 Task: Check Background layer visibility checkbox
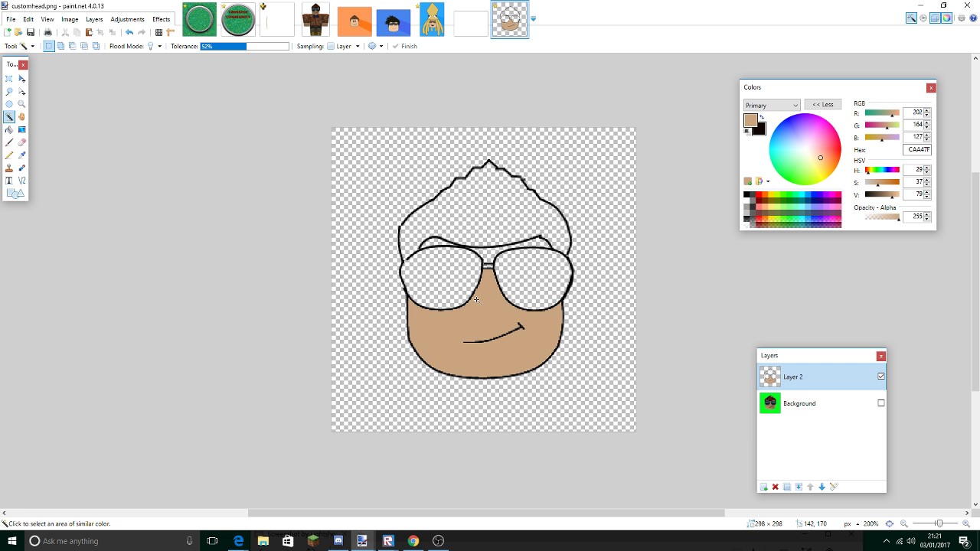(881, 403)
